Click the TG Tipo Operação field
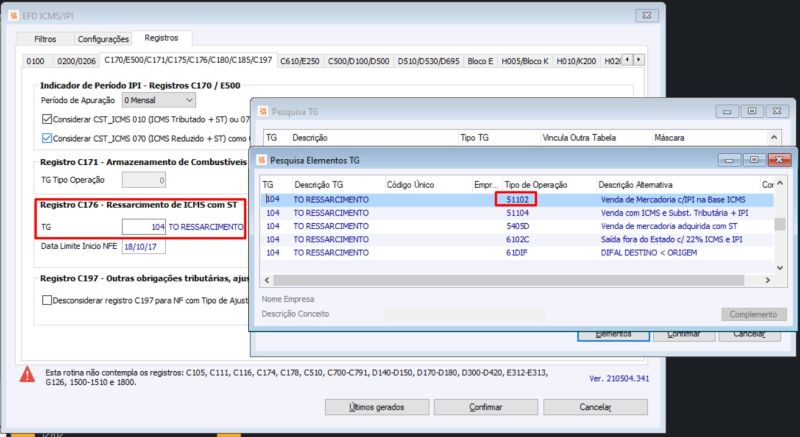This screenshot has height=437, width=800. pos(144,180)
